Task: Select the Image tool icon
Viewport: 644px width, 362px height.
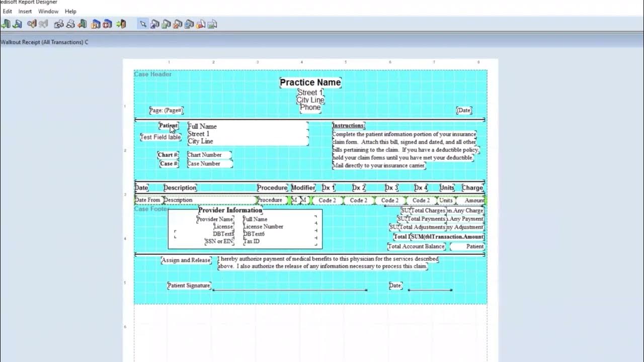Action: pos(212,24)
